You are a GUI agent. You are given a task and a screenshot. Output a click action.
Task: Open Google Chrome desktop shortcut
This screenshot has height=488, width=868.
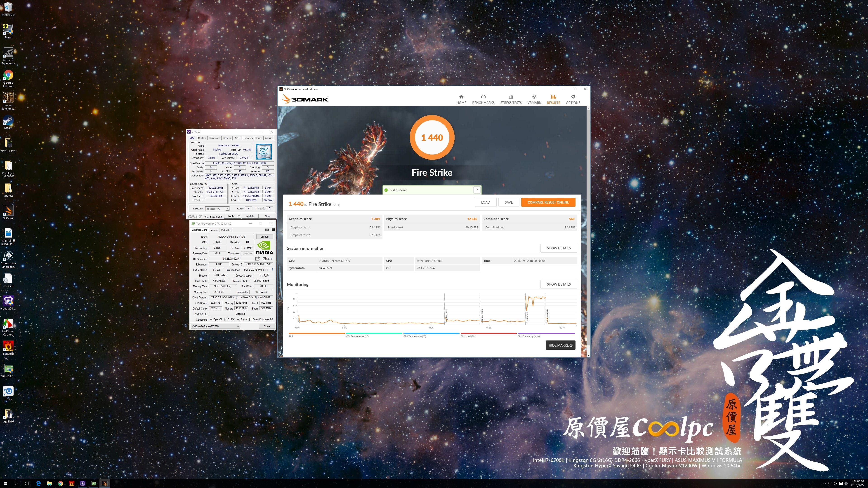pyautogui.click(x=8, y=78)
